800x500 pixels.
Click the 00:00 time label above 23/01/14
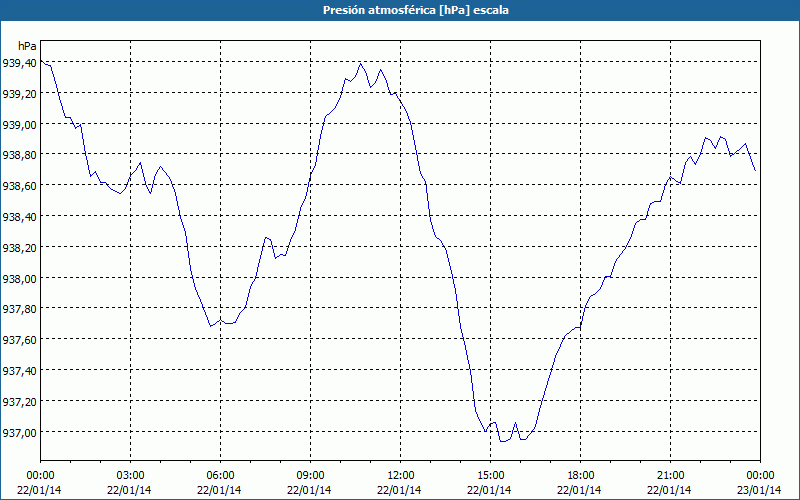(x=760, y=476)
